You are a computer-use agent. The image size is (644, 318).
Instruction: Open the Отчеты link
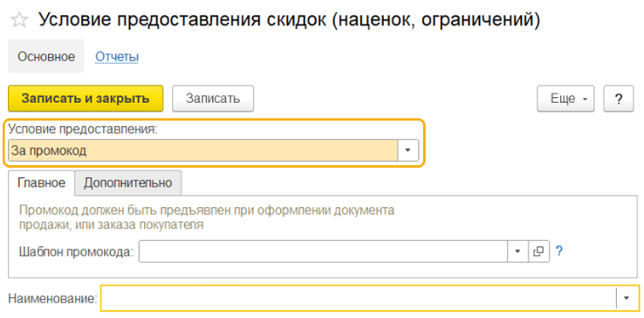tap(117, 57)
